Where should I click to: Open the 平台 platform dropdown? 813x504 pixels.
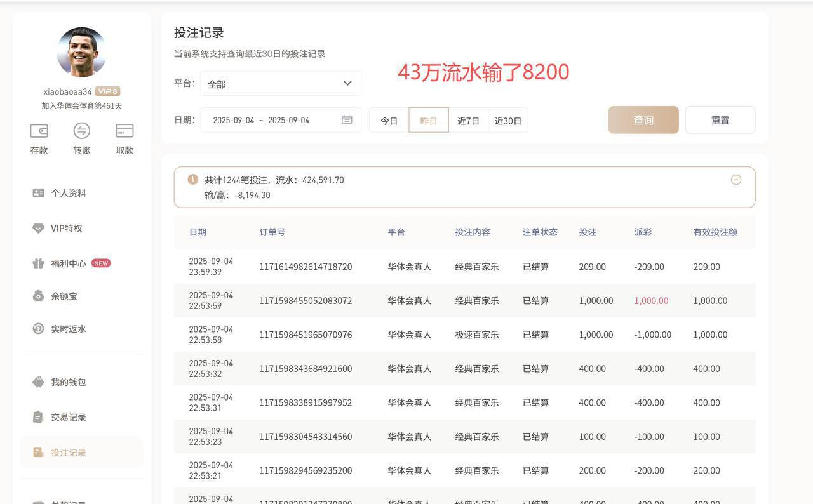(279, 83)
